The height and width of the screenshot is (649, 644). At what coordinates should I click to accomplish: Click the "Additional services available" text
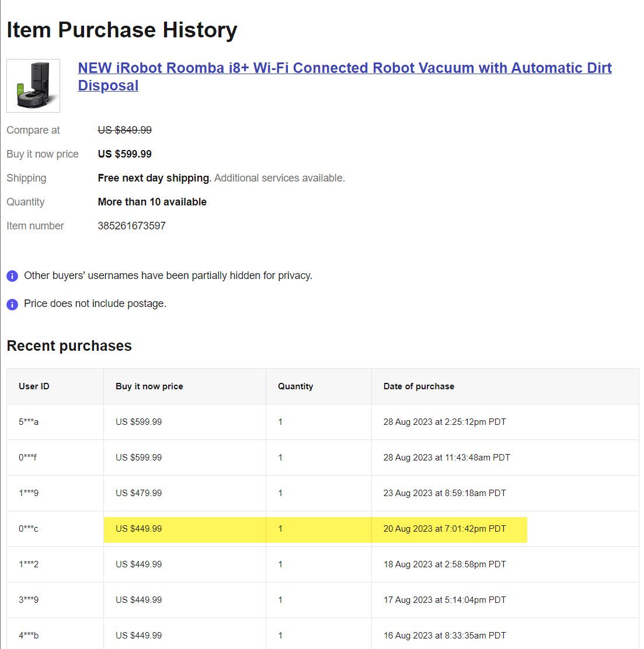280,178
